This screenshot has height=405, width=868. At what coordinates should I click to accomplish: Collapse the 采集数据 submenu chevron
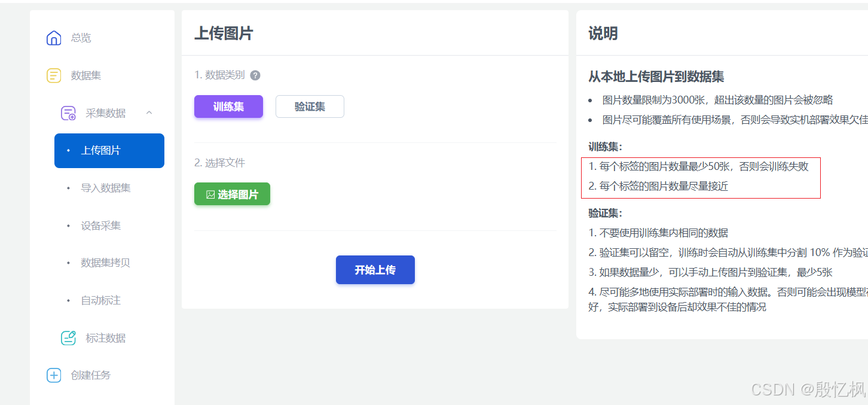coord(149,112)
